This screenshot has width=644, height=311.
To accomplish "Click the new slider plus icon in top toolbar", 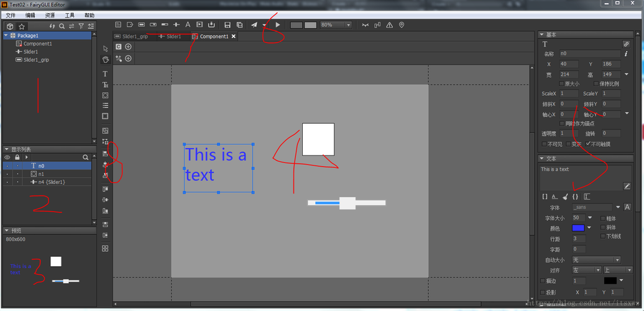I will coord(176,25).
